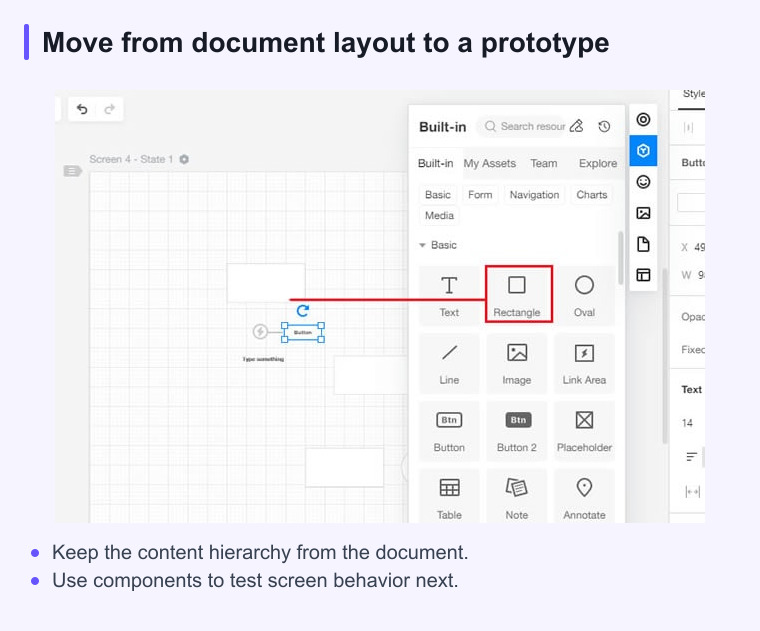
Task: Open the Style tab
Action: (x=693, y=94)
